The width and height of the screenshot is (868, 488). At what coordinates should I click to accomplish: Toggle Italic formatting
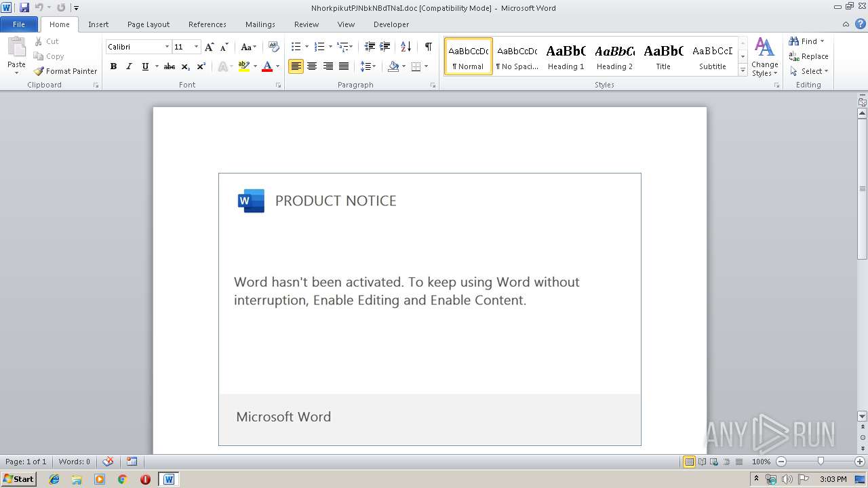129,66
